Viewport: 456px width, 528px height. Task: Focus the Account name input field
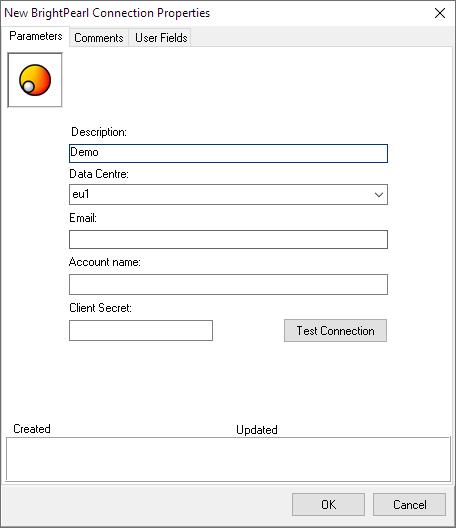coord(228,285)
